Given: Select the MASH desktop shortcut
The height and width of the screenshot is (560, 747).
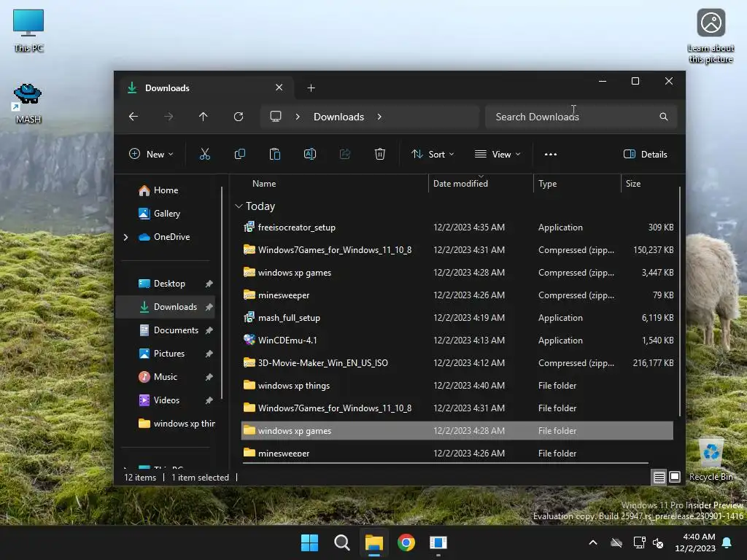Looking at the screenshot, I should pyautogui.click(x=28, y=104).
